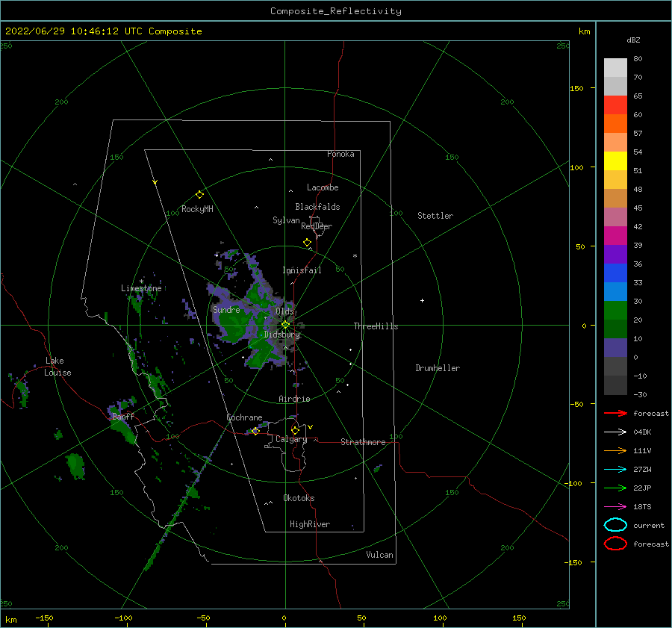Click the Drumheller label
The width and height of the screenshot is (672, 628).
[438, 368]
